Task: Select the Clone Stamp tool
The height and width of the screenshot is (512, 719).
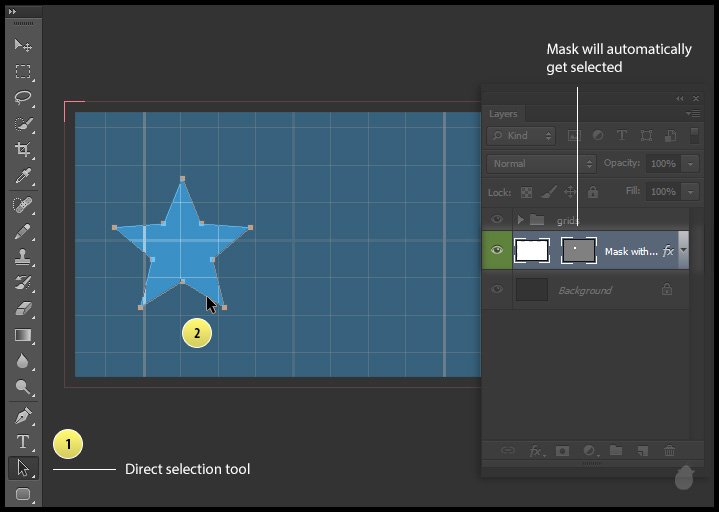Action: [23, 256]
